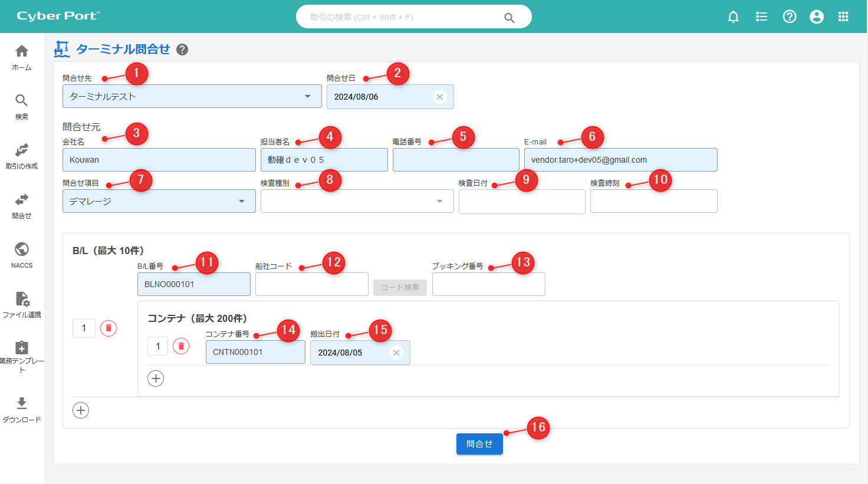Click the help icon beside ターミナル問合せ title
Image resolution: width=868 pixels, height=484 pixels.
tap(182, 50)
